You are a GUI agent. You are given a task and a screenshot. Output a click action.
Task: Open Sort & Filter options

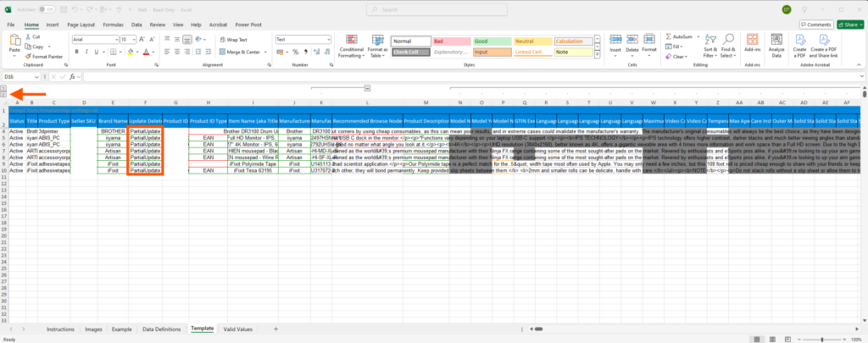click(x=710, y=46)
